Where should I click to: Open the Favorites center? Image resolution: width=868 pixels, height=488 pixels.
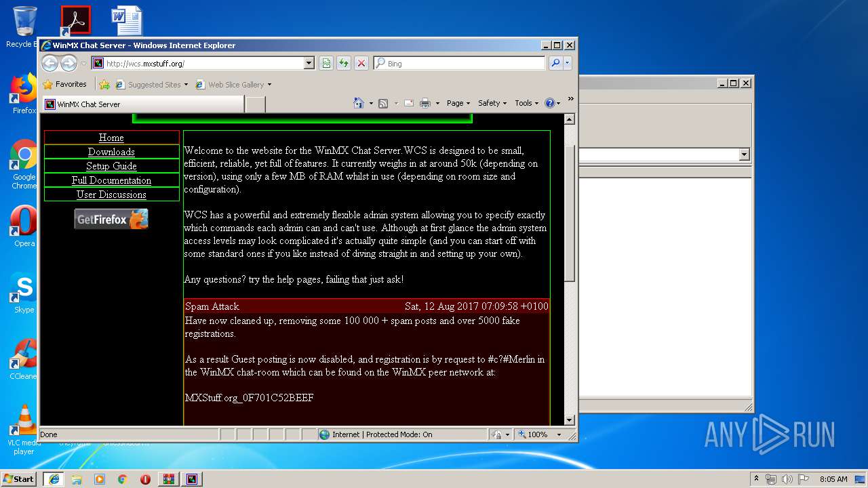(x=64, y=84)
